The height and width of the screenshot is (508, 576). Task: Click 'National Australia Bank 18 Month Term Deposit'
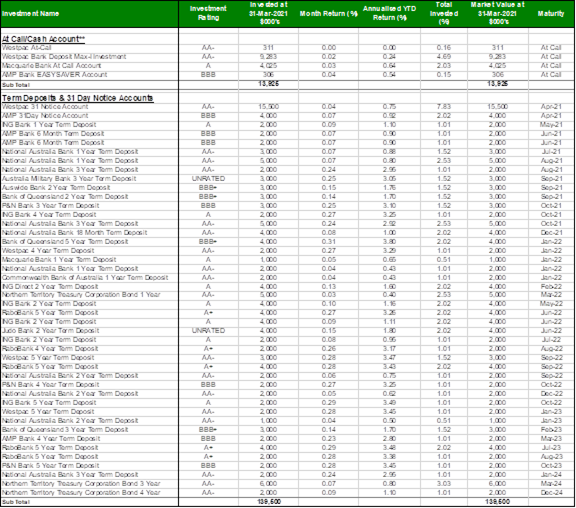point(74,233)
